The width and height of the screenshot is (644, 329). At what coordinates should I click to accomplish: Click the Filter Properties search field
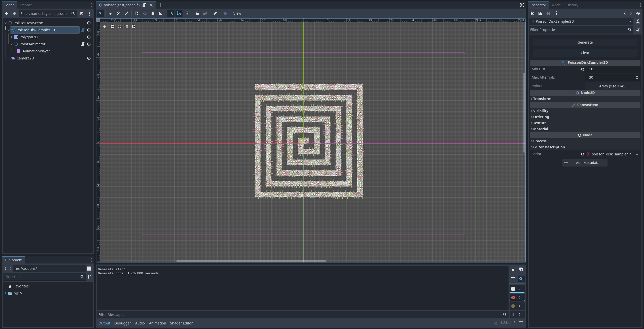(578, 30)
